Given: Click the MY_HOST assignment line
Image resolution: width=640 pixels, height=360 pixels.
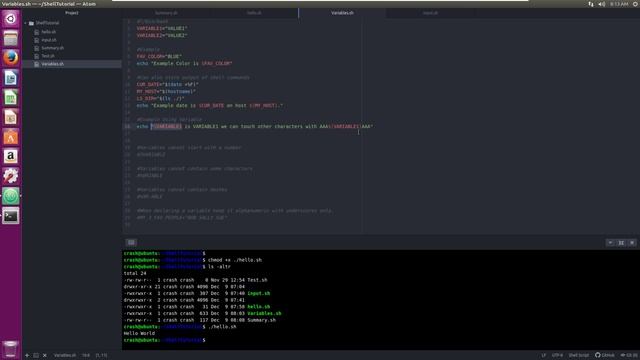Looking at the screenshot, I should (167, 91).
